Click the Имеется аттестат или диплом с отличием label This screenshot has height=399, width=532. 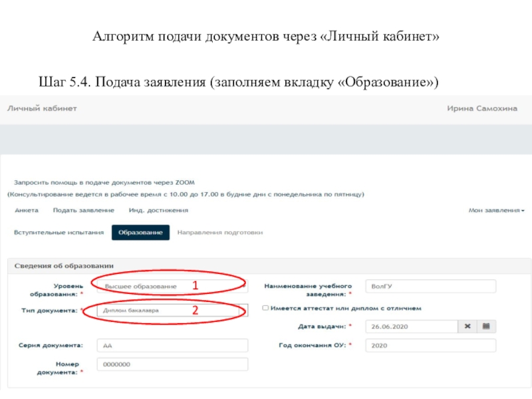346,309
